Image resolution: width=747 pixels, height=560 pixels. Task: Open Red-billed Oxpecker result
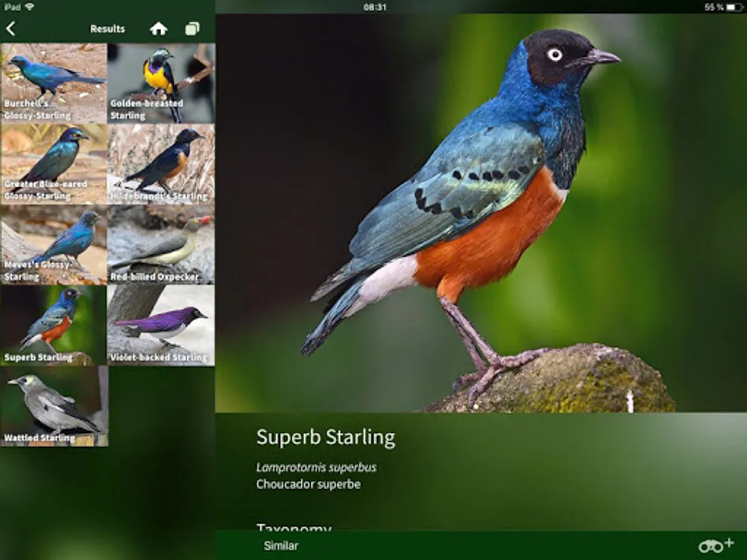click(161, 245)
